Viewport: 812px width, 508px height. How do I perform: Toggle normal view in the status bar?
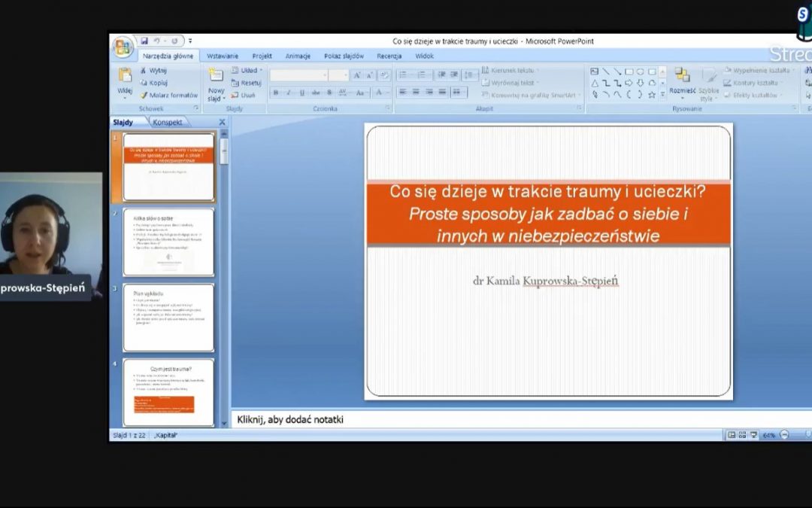click(731, 435)
